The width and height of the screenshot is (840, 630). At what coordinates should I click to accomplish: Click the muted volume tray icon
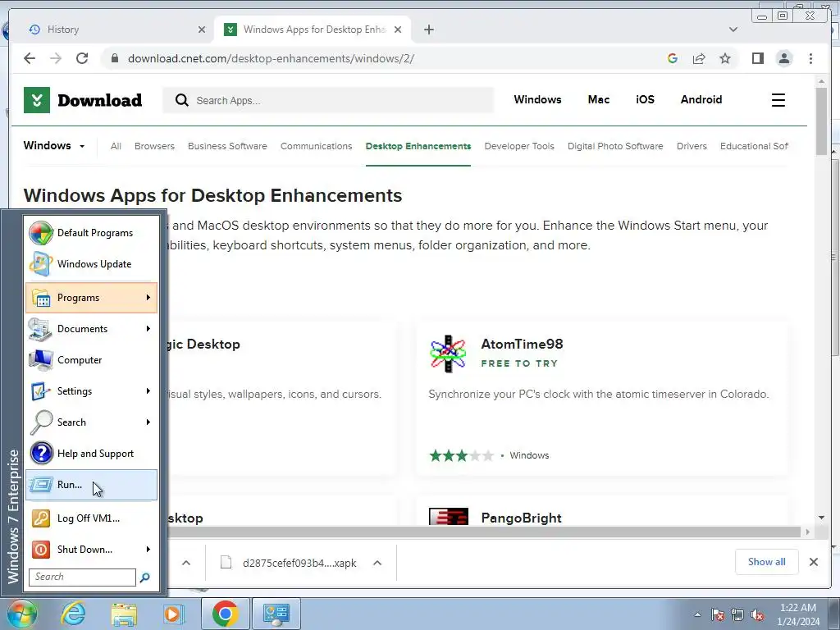757,615
